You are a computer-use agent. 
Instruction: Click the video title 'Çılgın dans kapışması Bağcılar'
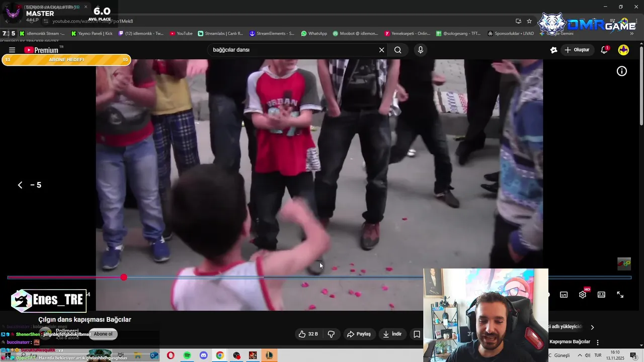click(85, 319)
